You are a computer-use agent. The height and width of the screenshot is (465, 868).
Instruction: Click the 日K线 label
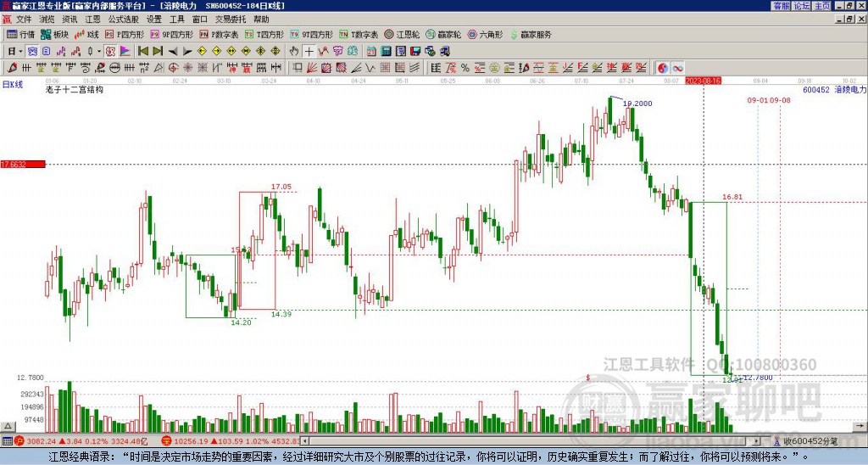pos(12,84)
